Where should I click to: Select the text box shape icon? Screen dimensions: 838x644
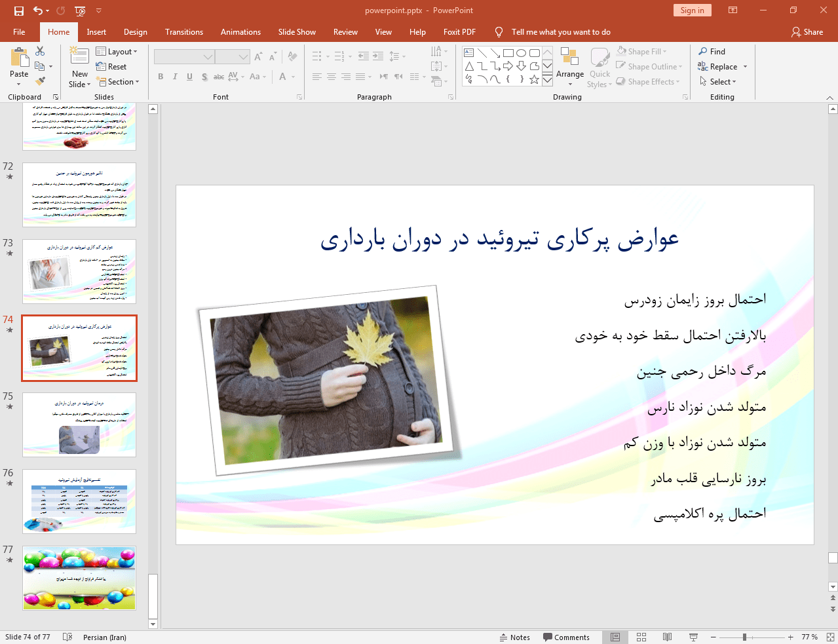(x=469, y=53)
